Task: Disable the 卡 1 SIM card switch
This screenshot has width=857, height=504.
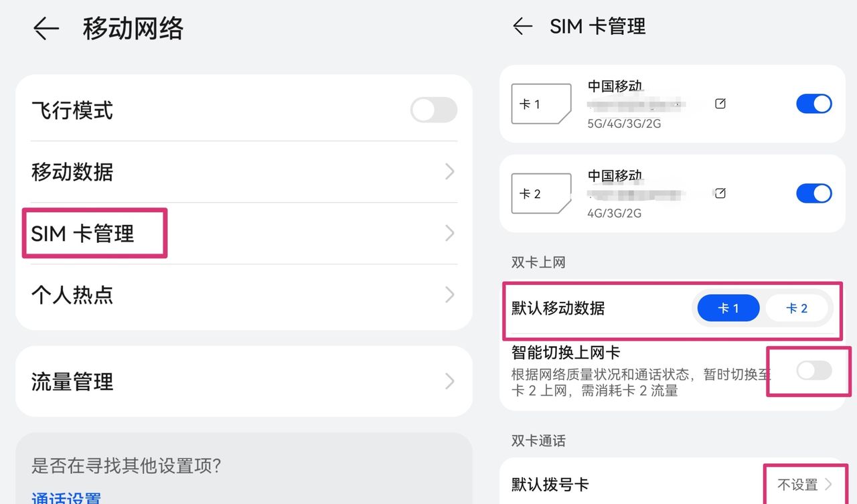Action: click(813, 104)
